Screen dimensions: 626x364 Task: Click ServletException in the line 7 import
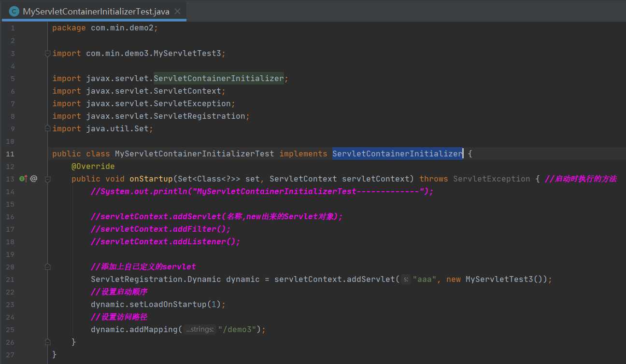192,103
